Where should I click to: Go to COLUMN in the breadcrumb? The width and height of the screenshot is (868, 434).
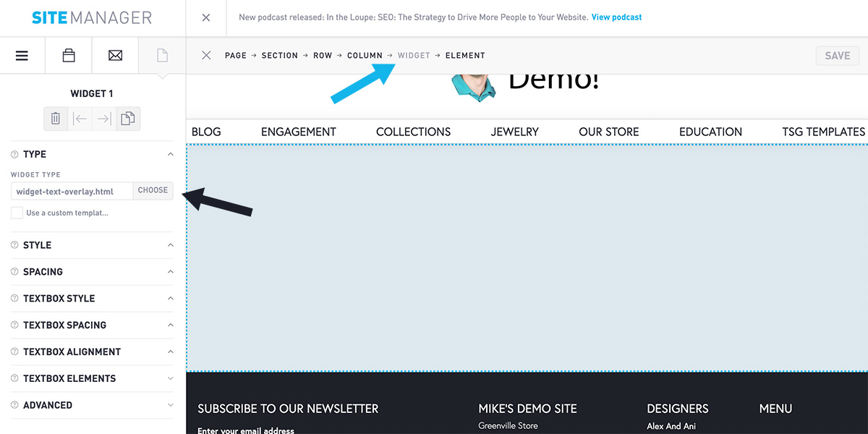pos(365,56)
